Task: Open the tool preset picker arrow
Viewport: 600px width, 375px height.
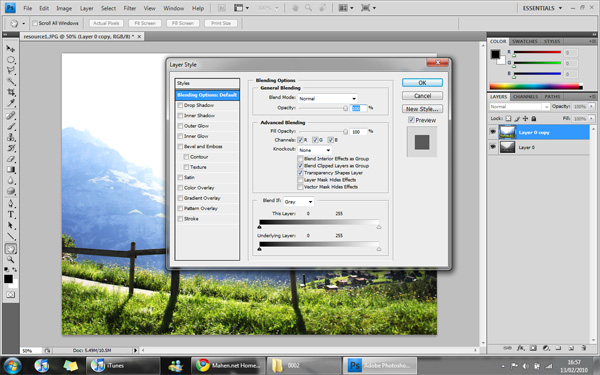Action: tap(24, 23)
